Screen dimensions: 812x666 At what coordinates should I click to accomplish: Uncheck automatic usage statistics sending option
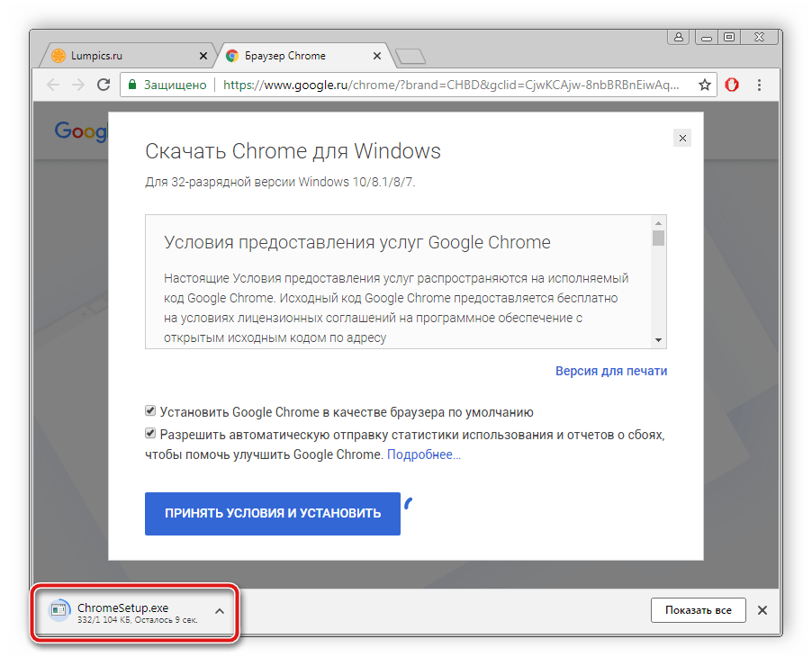[150, 434]
